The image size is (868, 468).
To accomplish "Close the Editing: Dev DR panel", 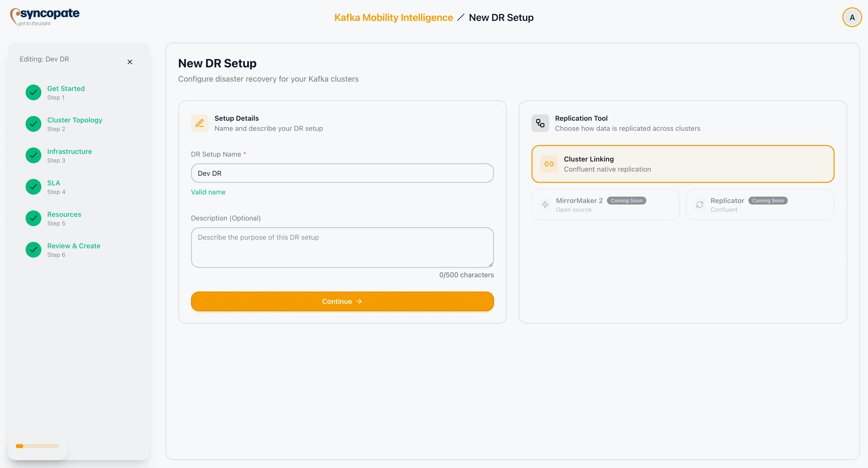I will pyautogui.click(x=130, y=62).
